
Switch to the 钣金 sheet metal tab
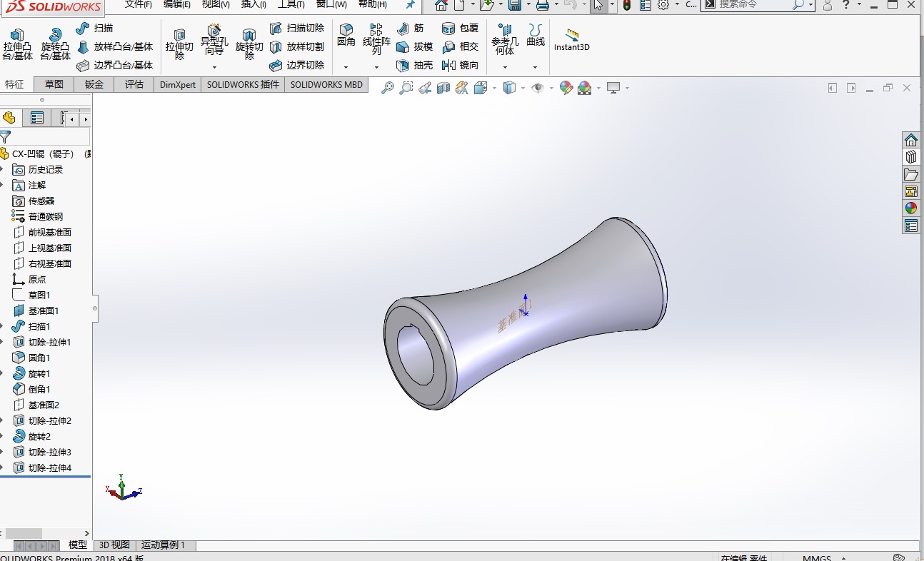coord(94,84)
